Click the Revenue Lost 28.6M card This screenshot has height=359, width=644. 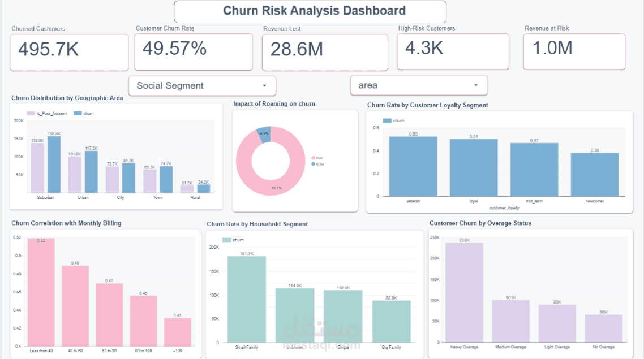click(x=325, y=53)
